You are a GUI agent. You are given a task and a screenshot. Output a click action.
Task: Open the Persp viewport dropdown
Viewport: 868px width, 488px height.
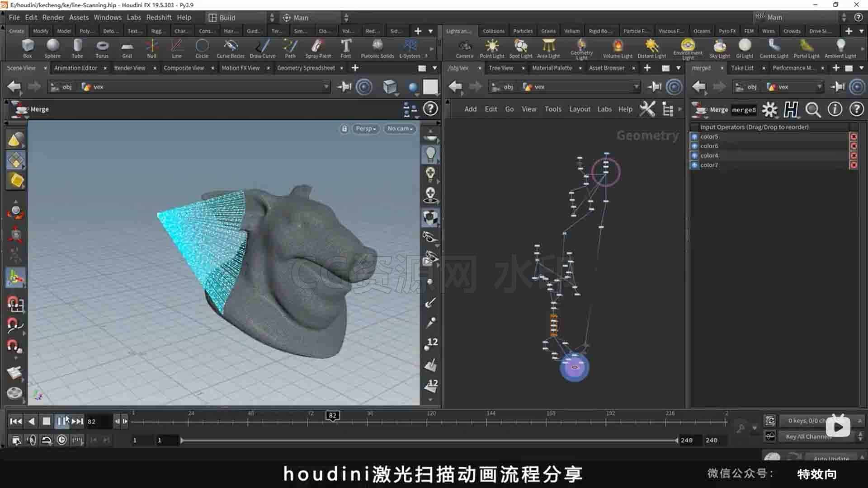(366, 129)
